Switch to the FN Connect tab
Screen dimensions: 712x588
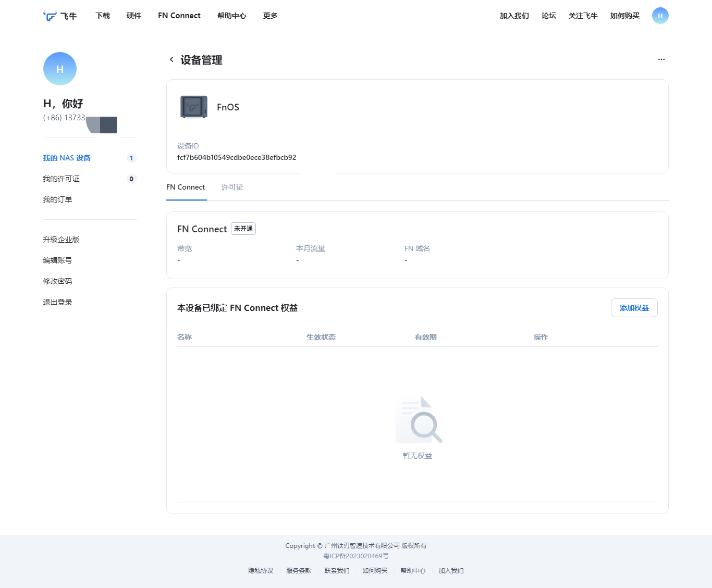click(186, 187)
